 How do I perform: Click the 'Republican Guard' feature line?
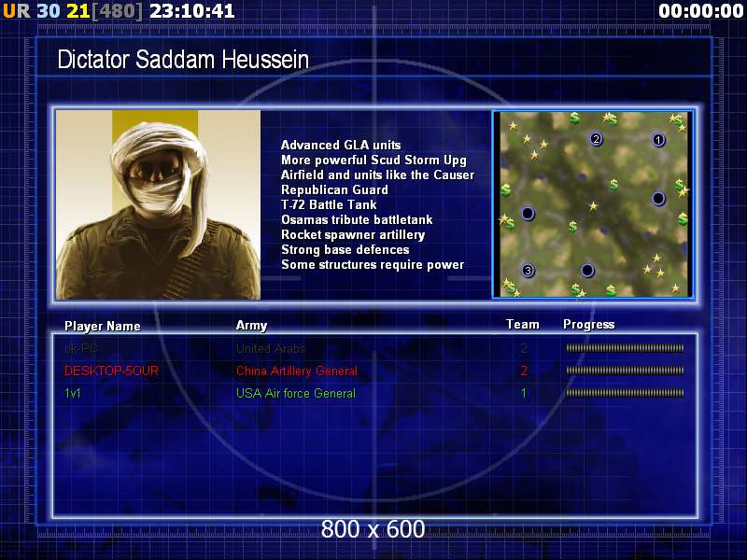[x=334, y=189]
